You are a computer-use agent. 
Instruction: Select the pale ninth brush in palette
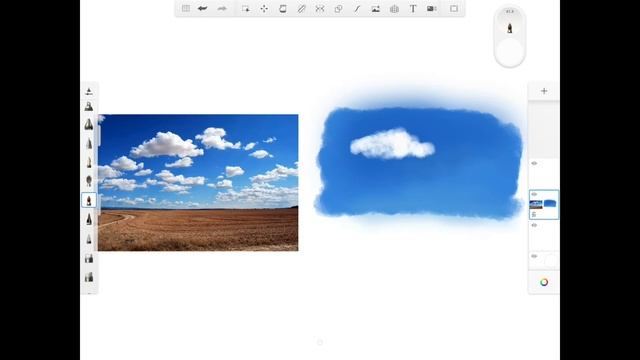[x=89, y=239]
